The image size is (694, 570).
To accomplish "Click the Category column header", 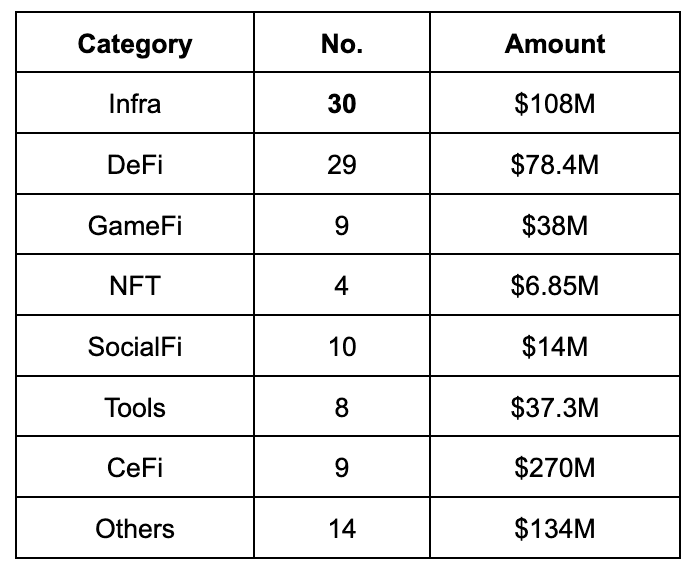I will (135, 42).
